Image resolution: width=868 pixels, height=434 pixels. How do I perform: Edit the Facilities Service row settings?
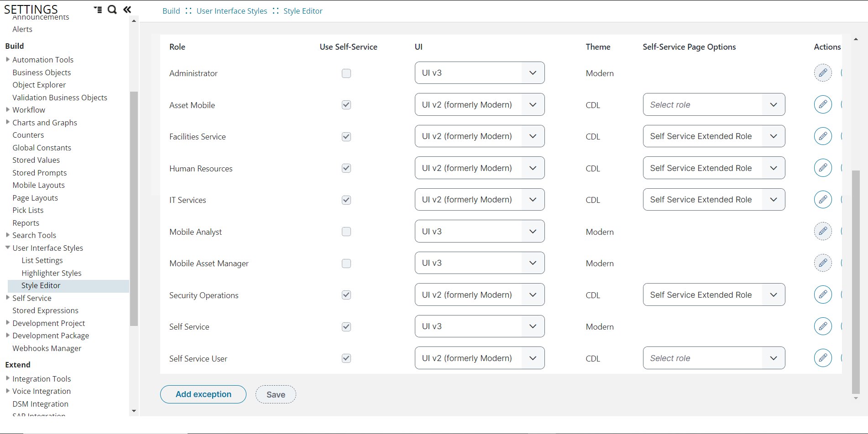[823, 136]
